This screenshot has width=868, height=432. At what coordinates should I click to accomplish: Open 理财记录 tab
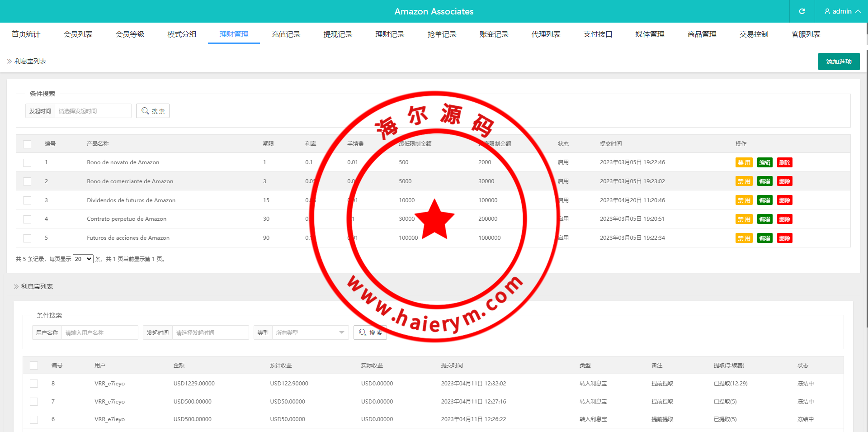(390, 34)
